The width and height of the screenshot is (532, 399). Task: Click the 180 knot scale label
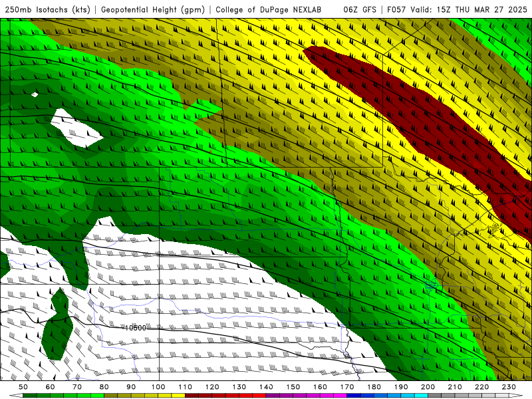(374, 387)
